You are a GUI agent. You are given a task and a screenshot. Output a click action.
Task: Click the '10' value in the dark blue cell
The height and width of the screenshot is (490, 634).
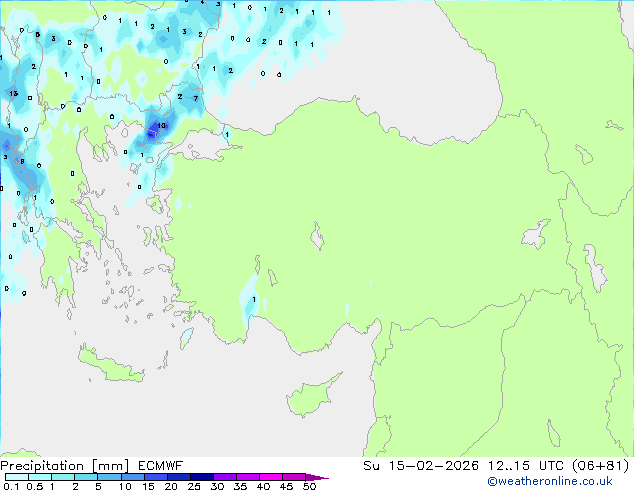(161, 125)
